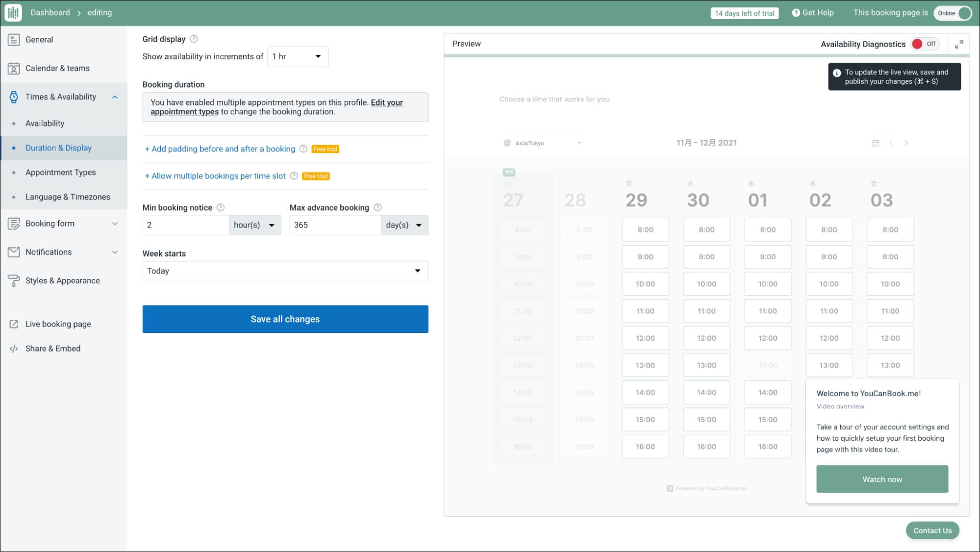Open the availability increments dropdown

[x=298, y=56]
